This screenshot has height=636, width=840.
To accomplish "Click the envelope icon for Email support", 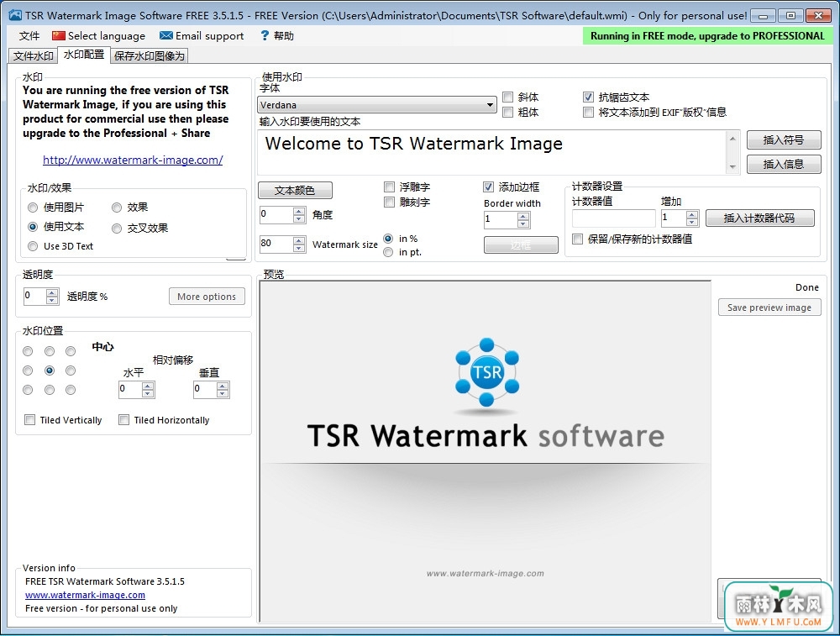I will pos(166,35).
